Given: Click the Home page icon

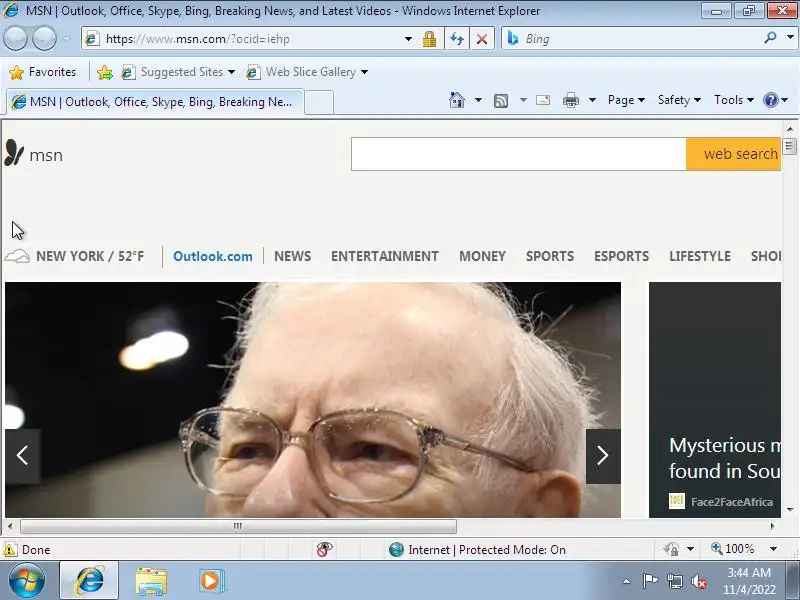Looking at the screenshot, I should (x=457, y=100).
